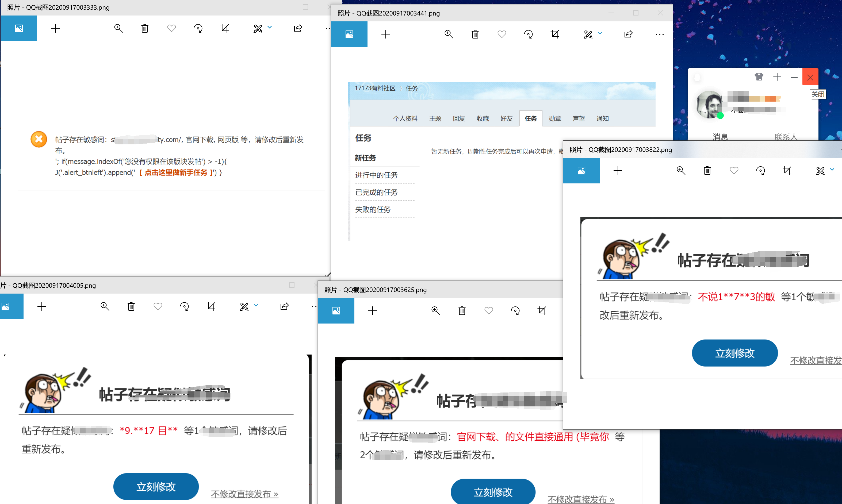Expand edit dropdown arrow in 003333.png window
Image resolution: width=842 pixels, height=504 pixels.
[x=270, y=27]
